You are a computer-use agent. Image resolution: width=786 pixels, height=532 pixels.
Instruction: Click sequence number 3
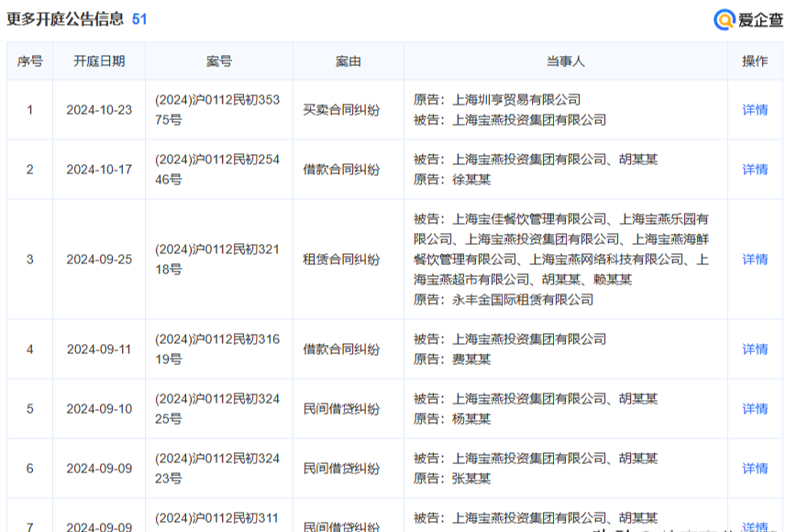click(x=30, y=260)
